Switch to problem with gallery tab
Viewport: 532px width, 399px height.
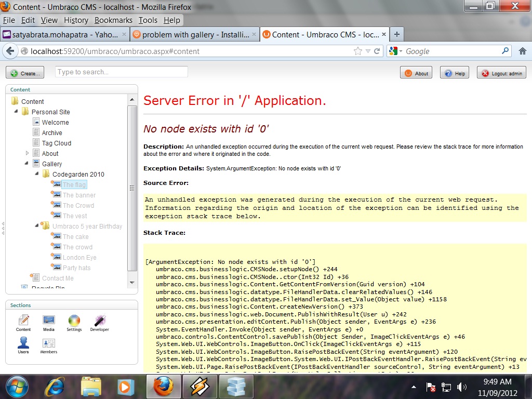[x=195, y=35]
